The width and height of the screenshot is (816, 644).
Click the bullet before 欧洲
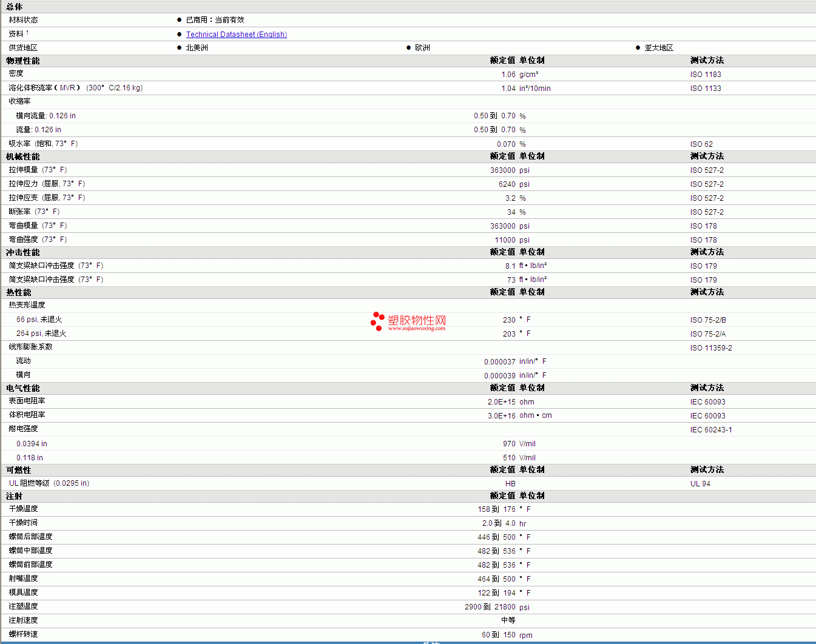pos(408,48)
